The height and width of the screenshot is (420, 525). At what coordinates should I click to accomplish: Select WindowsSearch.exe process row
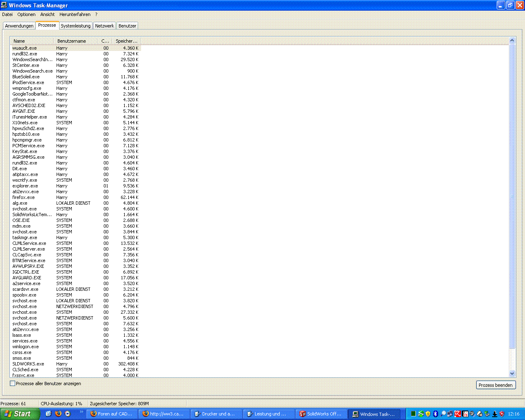[75, 71]
